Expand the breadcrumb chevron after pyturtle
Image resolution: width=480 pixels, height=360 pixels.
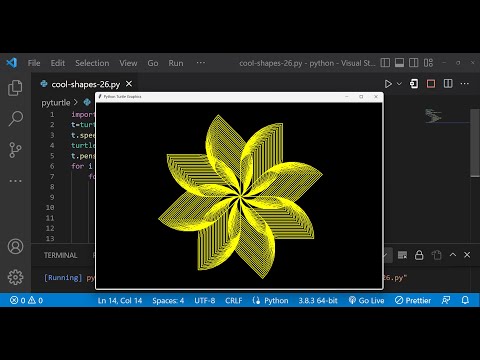pyautogui.click(x=76, y=102)
